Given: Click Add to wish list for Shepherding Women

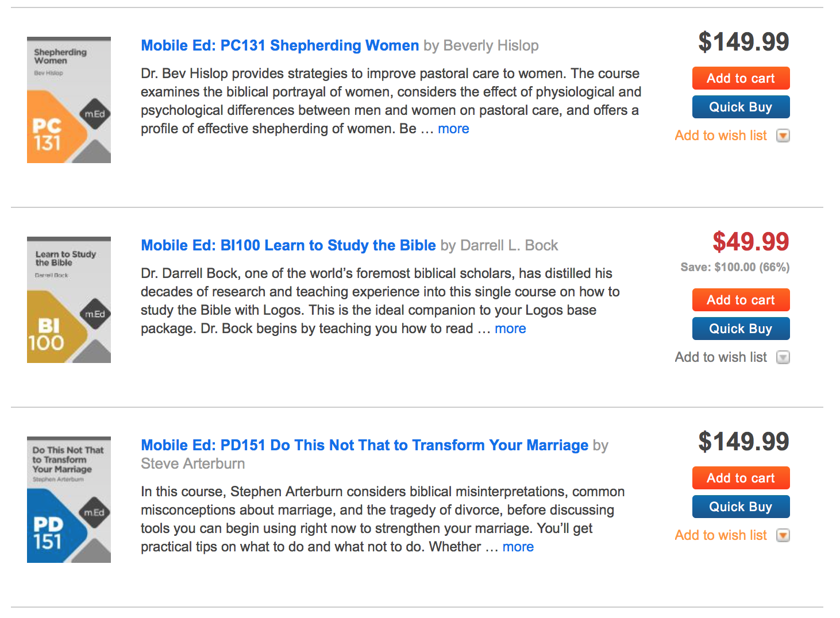Looking at the screenshot, I should [720, 136].
